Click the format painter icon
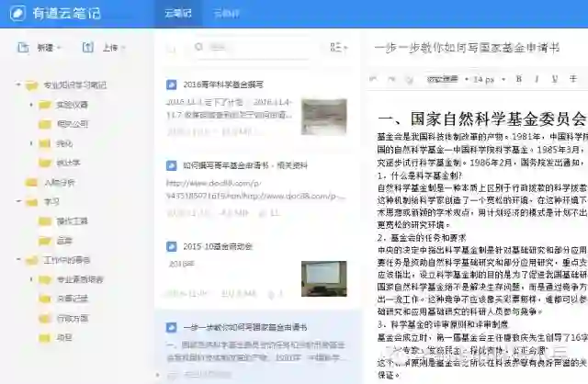 (x=410, y=79)
